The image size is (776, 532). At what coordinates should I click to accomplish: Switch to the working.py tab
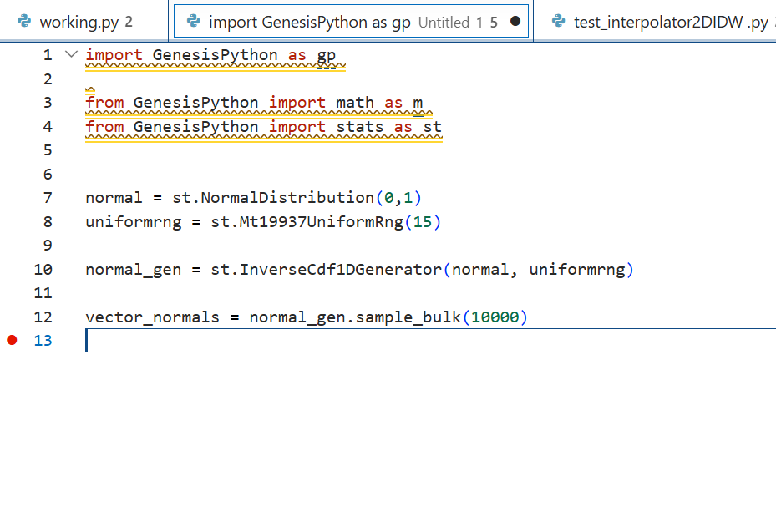pyautogui.click(x=79, y=23)
